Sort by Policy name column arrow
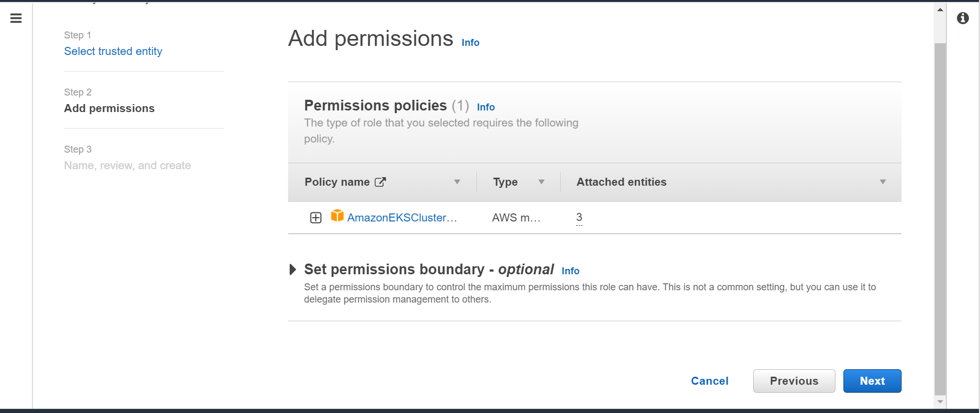 457,182
